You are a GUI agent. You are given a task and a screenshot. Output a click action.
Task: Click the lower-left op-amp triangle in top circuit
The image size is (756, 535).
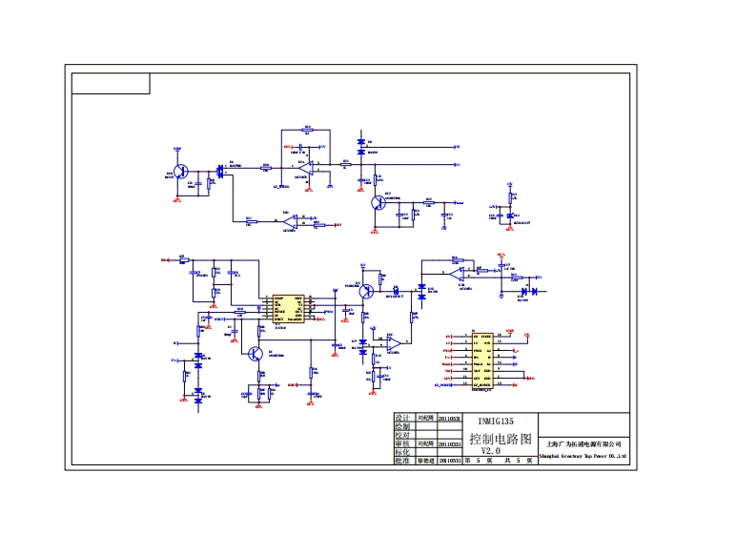[287, 220]
